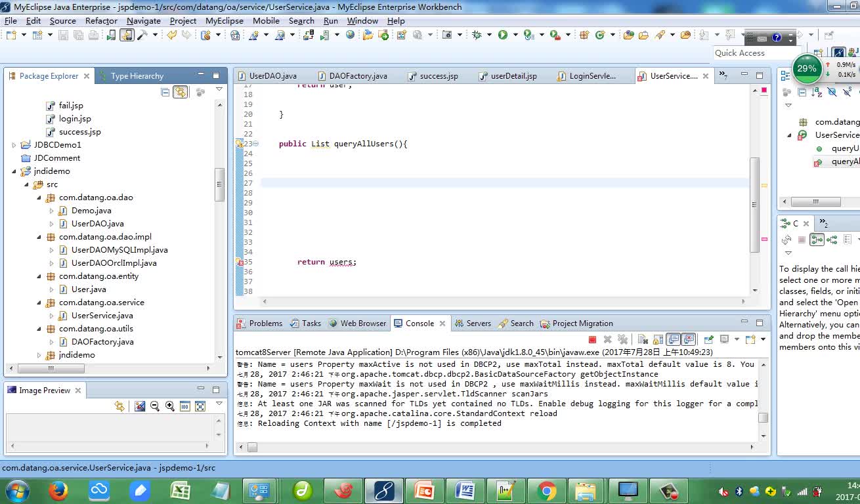The width and height of the screenshot is (860, 504).
Task: Click the hammer build tool icon
Action: (x=142, y=35)
